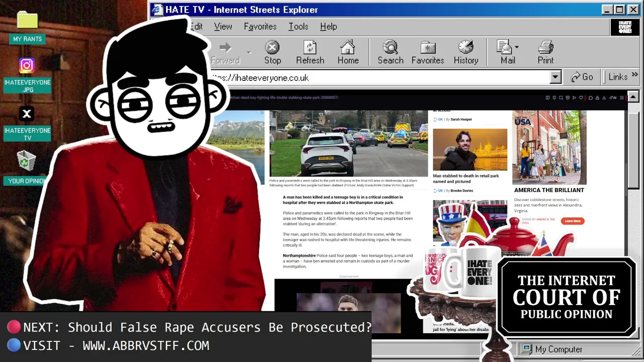This screenshot has height=362, width=644.
Task: Click the Explorer logo in the title bar
Action: coord(157,10)
